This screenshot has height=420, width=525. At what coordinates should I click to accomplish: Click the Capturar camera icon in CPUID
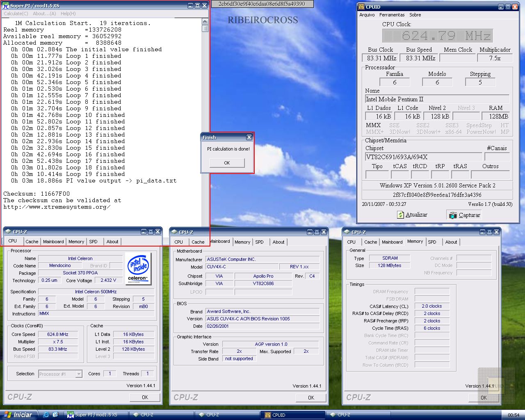pos(453,215)
